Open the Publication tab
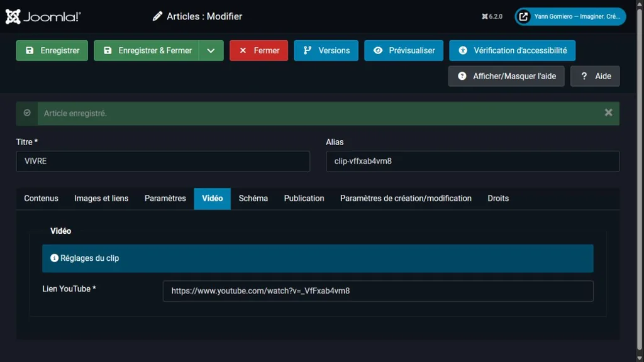Screen dimensions: 644x362 [x=304, y=199]
